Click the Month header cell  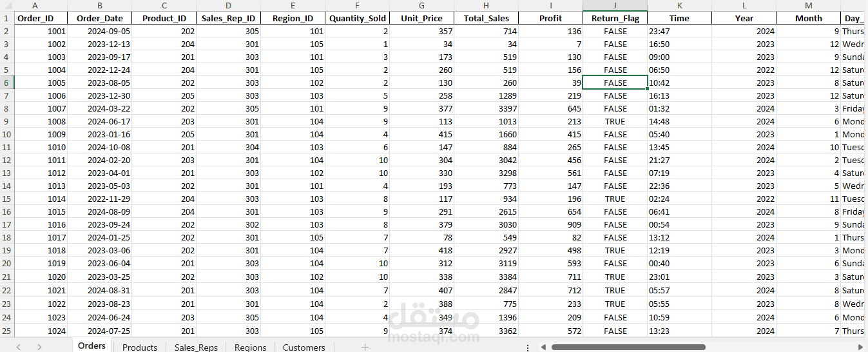[809, 18]
